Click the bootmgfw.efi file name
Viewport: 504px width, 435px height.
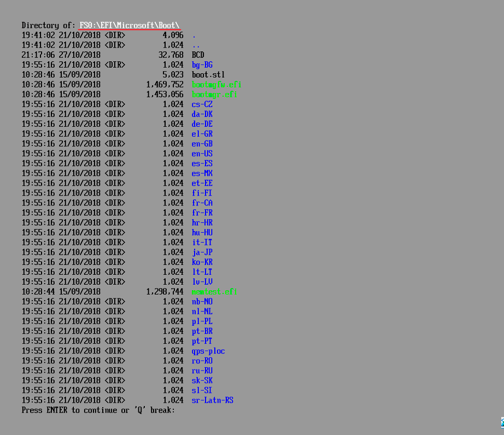pyautogui.click(x=216, y=85)
